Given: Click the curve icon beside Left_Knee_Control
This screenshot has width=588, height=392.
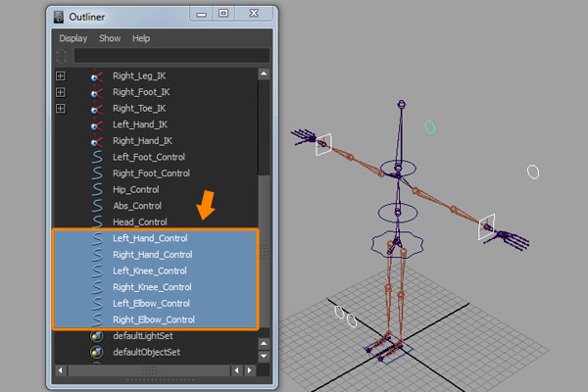Looking at the screenshot, I should [97, 270].
